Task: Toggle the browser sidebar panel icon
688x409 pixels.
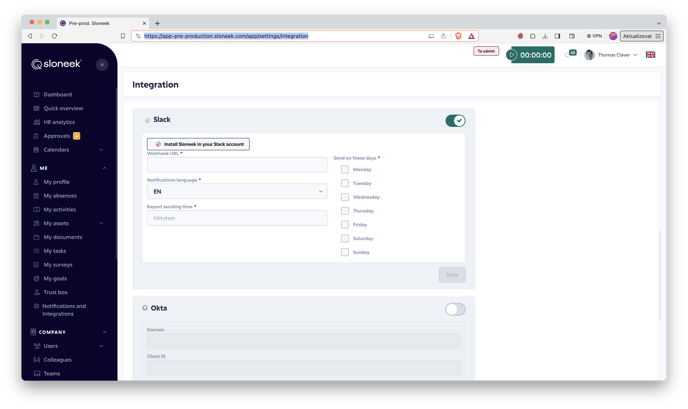Action: [557, 36]
